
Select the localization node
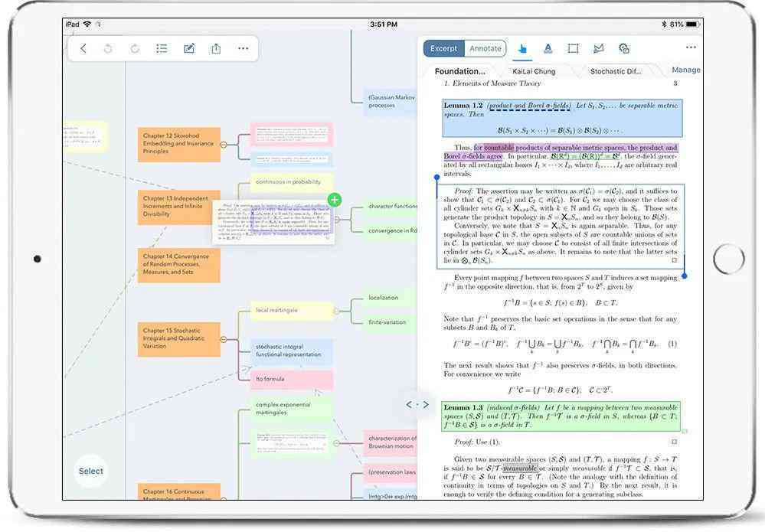pyautogui.click(x=390, y=298)
